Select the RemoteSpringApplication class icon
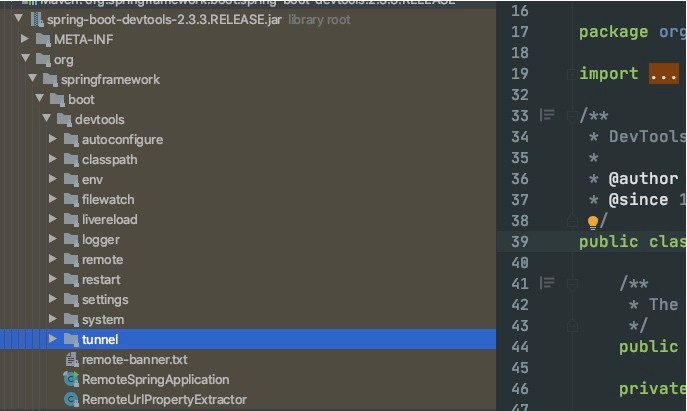The image size is (687, 411). coord(71,379)
